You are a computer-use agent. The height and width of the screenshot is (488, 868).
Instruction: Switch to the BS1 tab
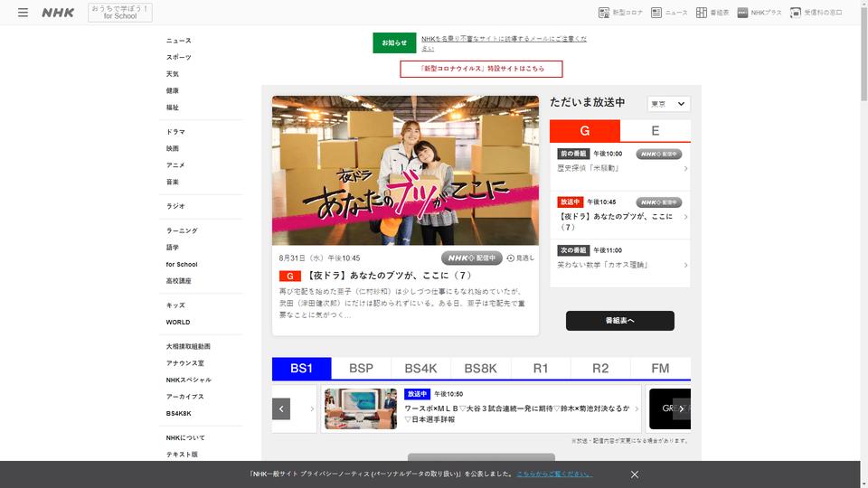302,369
